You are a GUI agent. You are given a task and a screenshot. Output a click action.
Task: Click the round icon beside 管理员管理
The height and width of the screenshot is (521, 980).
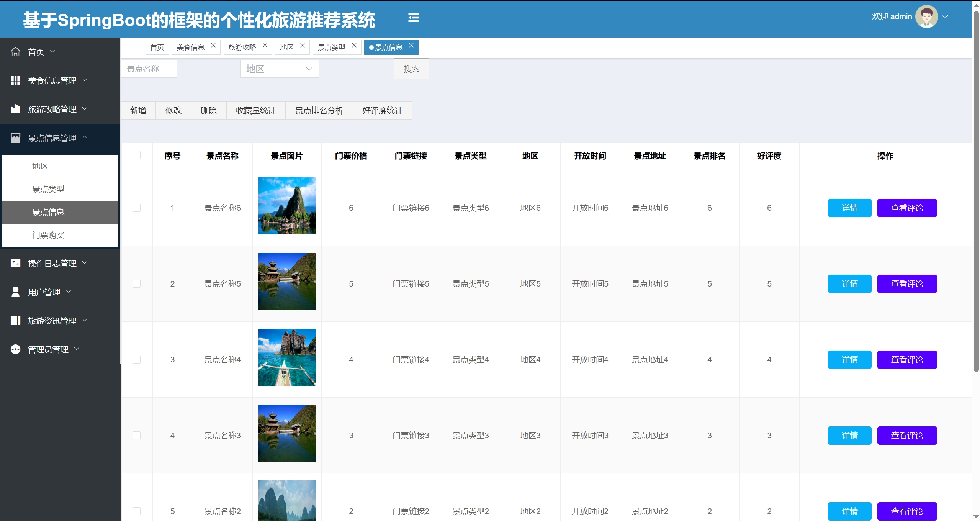pos(15,349)
